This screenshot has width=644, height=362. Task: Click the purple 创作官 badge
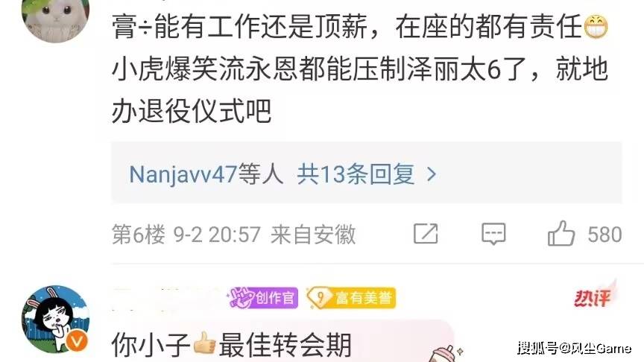pos(263,297)
